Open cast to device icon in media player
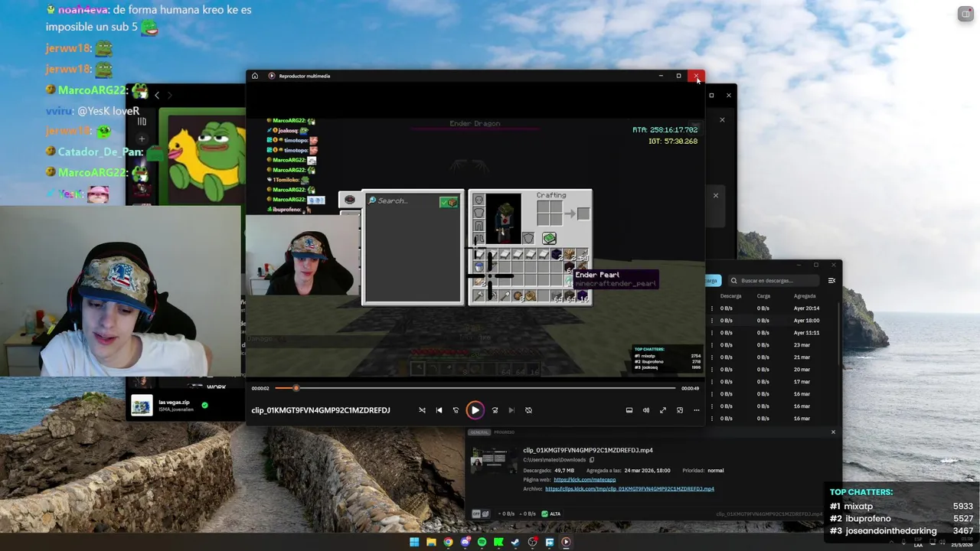The height and width of the screenshot is (551, 980). pos(629,410)
